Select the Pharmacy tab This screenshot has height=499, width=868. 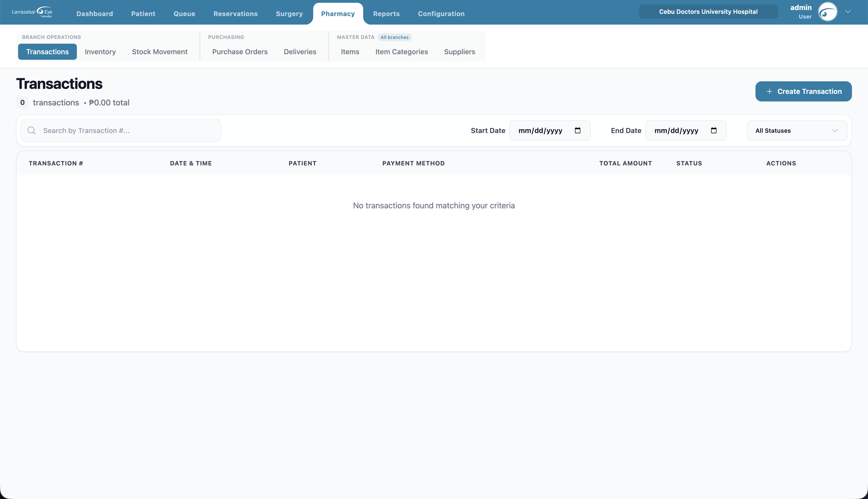[x=338, y=14]
